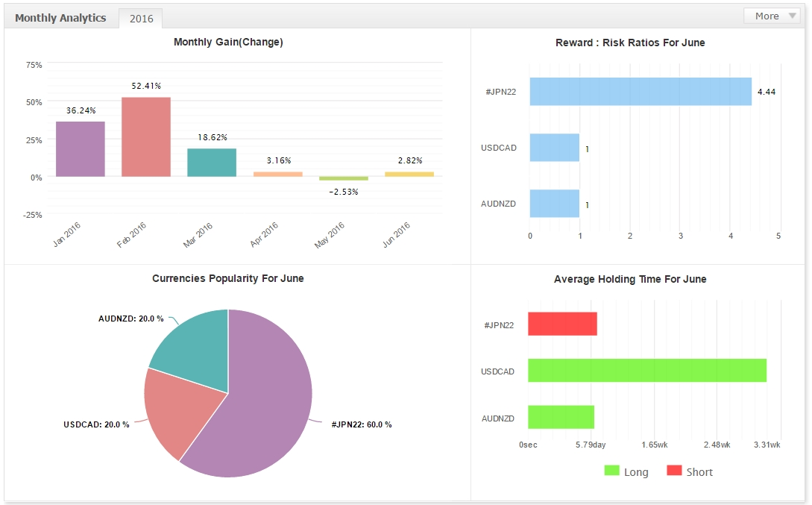Select the Monthly Analytics tab title
Viewport: 812px width, 505px height.
point(60,18)
